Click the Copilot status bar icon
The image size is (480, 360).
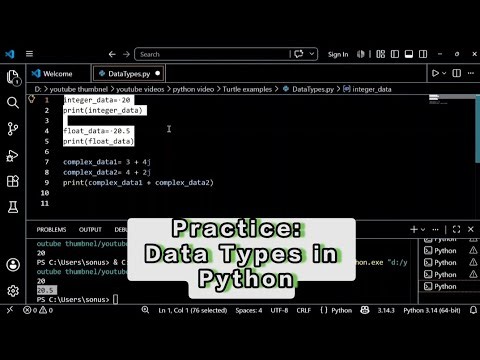pyautogui.click(x=365, y=310)
